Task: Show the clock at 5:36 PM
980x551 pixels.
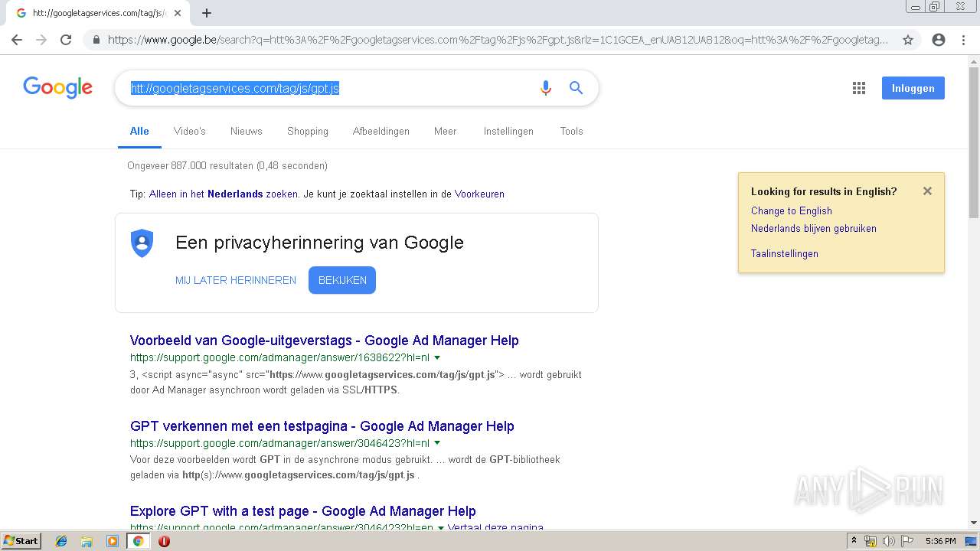Action: [x=940, y=541]
